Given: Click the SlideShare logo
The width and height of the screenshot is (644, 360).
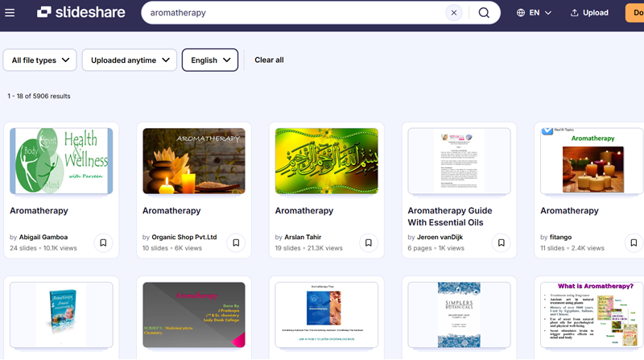Looking at the screenshot, I should click(x=78, y=13).
